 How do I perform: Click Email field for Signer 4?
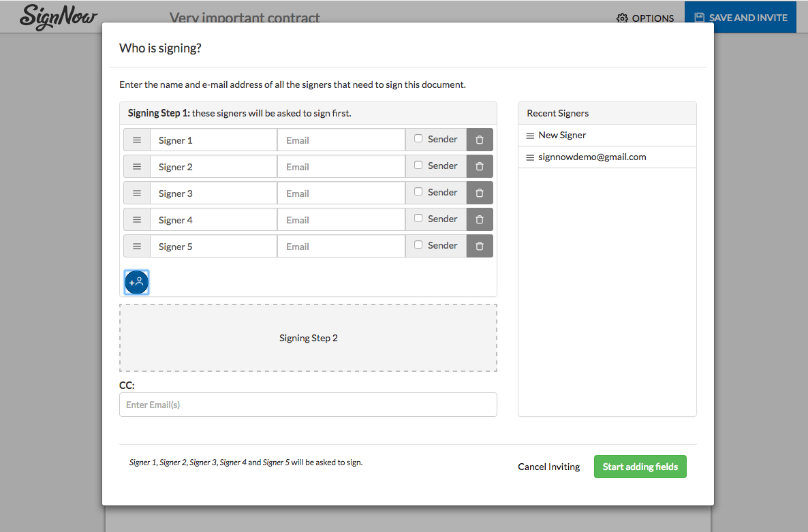341,220
